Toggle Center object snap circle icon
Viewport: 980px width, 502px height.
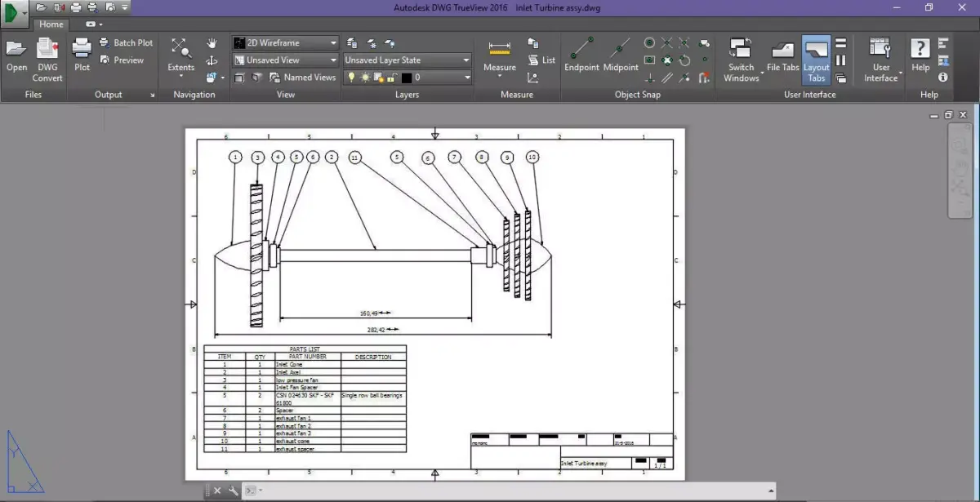click(x=649, y=42)
